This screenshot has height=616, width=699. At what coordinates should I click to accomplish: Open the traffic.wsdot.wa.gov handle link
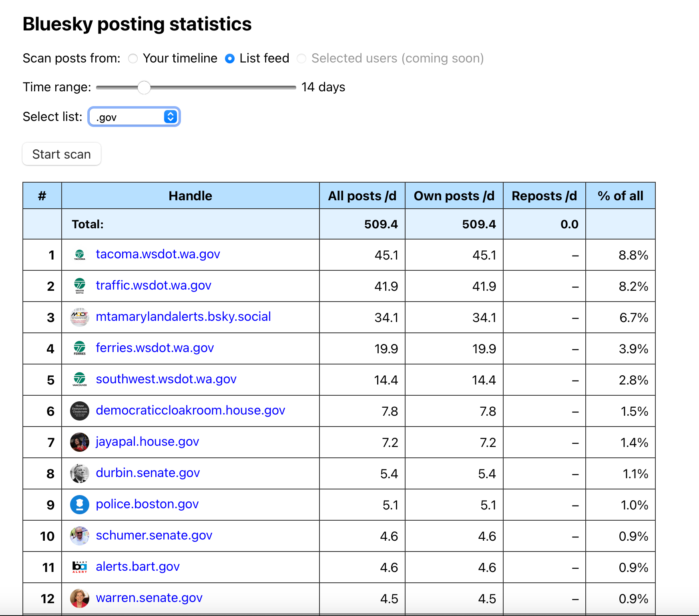[x=153, y=286]
